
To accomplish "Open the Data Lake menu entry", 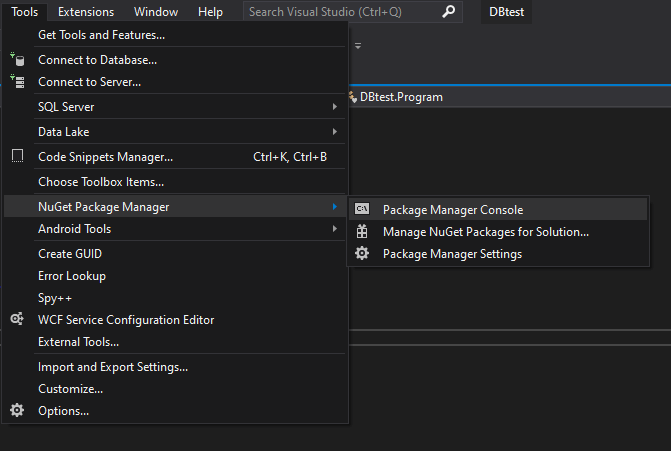I will click(175, 131).
